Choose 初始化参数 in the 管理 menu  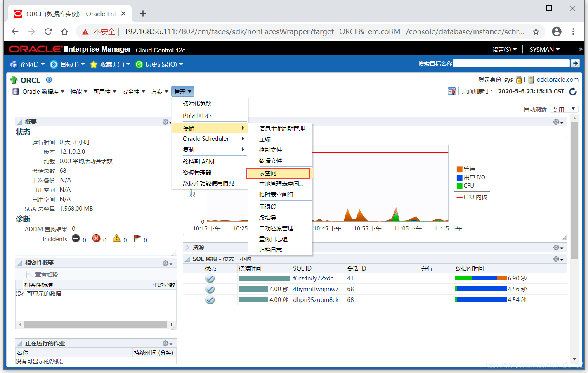coord(197,103)
